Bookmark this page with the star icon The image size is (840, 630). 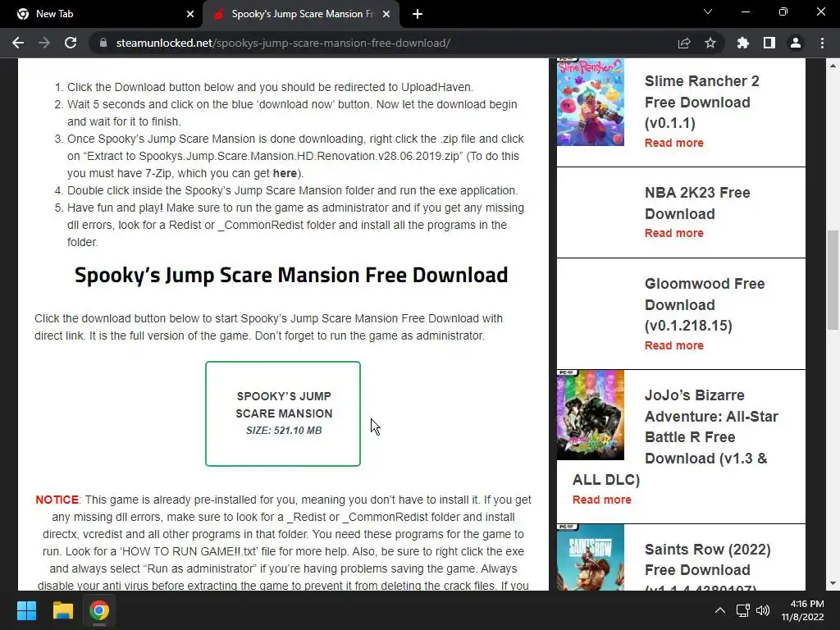pos(710,43)
